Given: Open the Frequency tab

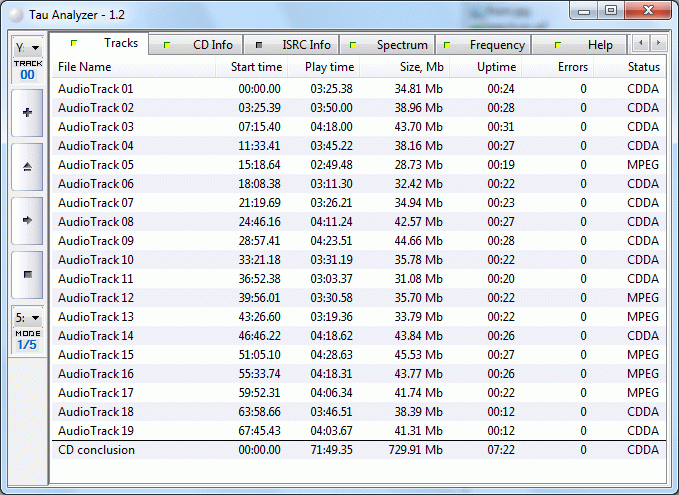Looking at the screenshot, I should (483, 45).
